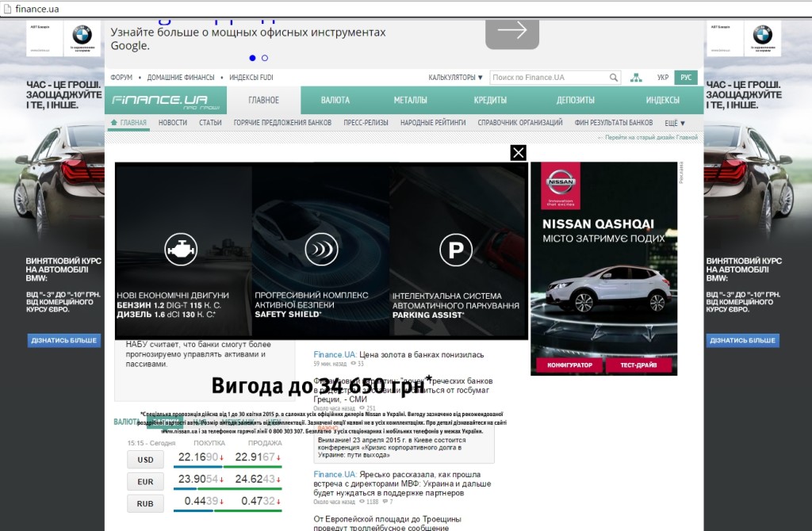Click the search magnifier icon
The image size is (812, 531).
[613, 78]
